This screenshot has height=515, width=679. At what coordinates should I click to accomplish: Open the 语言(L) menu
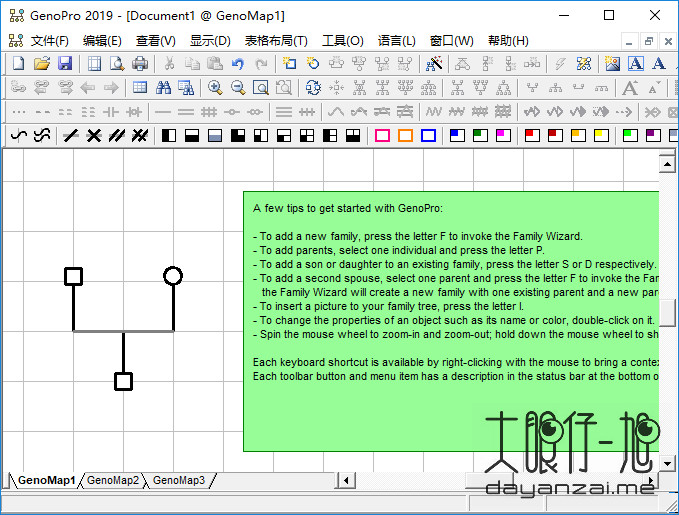coord(396,41)
